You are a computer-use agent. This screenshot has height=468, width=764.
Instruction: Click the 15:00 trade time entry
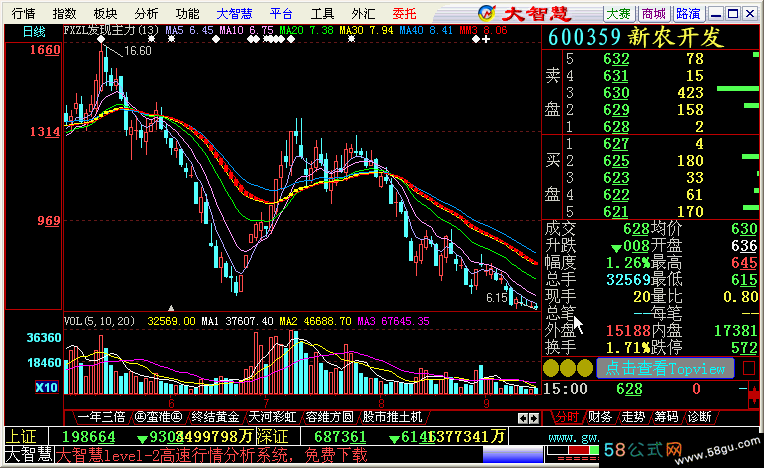pyautogui.click(x=565, y=389)
